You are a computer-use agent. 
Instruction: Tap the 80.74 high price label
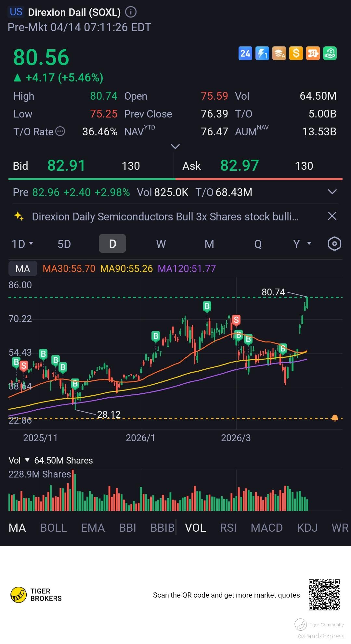[x=273, y=292]
